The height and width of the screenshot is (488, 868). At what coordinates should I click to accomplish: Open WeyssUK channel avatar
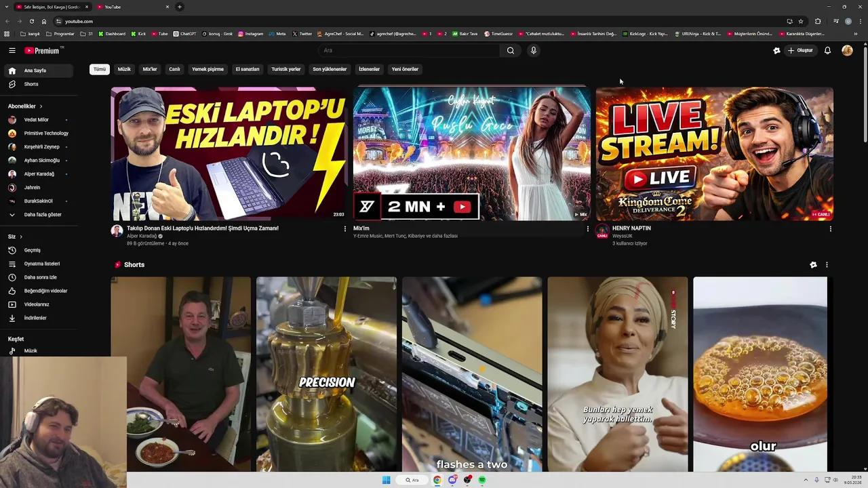601,231
